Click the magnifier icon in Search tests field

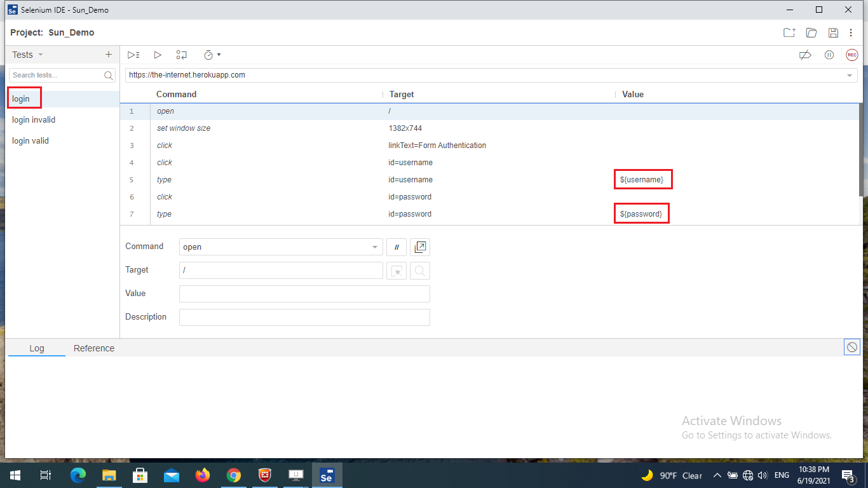pos(109,76)
